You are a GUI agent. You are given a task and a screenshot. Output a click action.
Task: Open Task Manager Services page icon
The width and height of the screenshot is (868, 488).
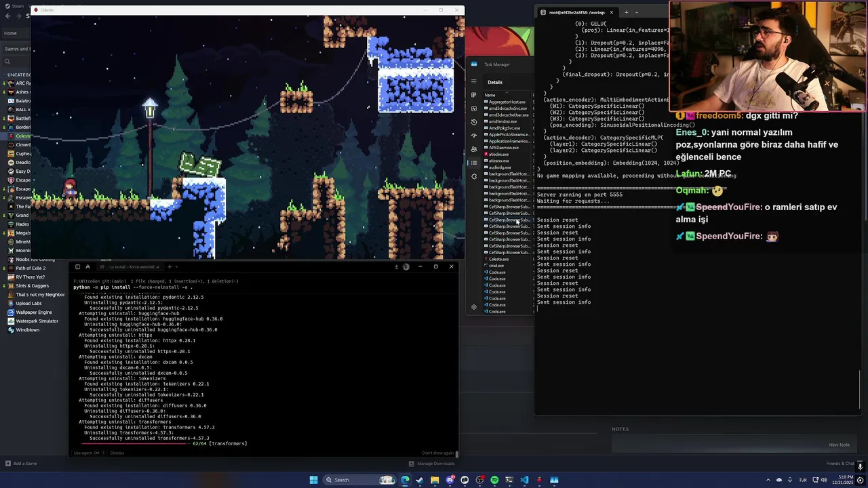(x=474, y=176)
